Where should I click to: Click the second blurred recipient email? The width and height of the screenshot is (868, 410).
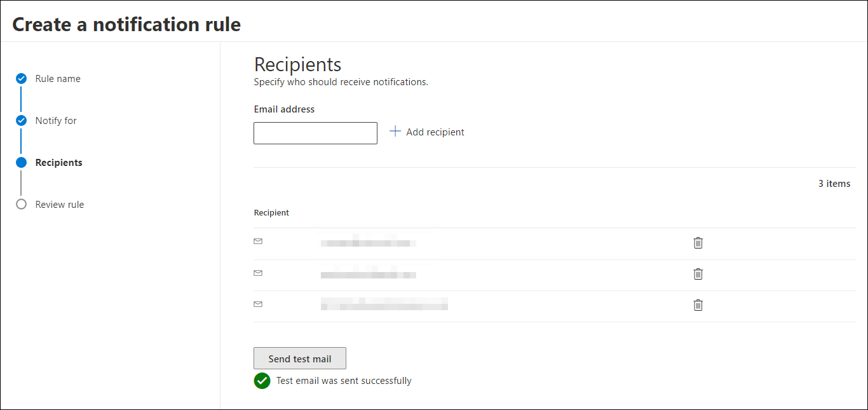369,274
